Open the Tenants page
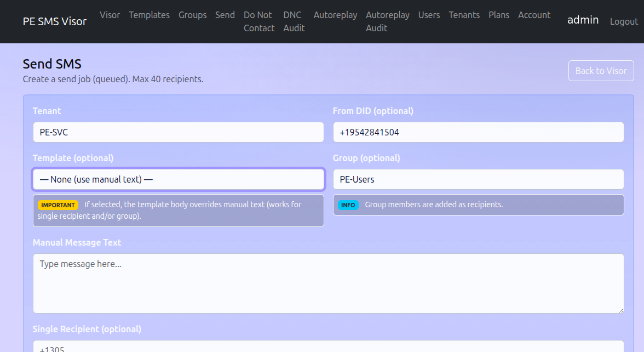 coord(464,15)
